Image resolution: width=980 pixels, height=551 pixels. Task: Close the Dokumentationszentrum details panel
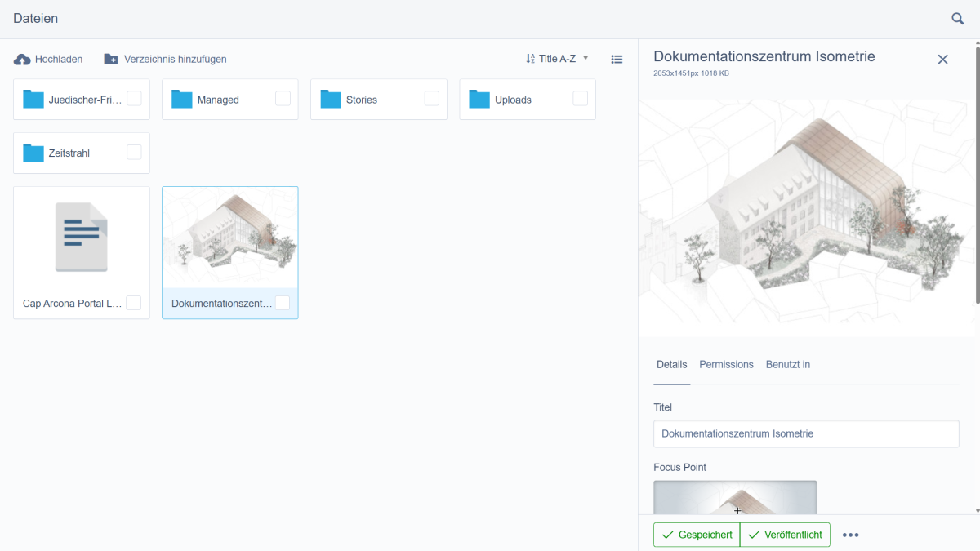point(942,60)
